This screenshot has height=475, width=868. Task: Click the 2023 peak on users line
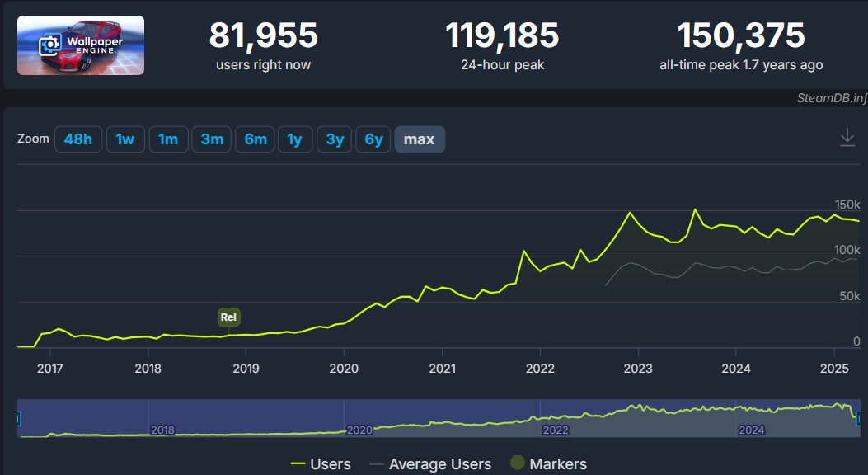[695, 209]
